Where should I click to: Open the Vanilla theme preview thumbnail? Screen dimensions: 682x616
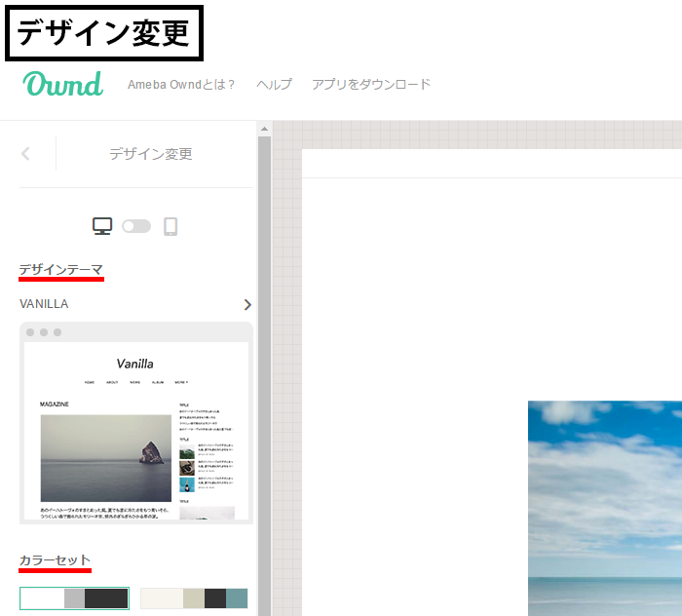coord(136,424)
